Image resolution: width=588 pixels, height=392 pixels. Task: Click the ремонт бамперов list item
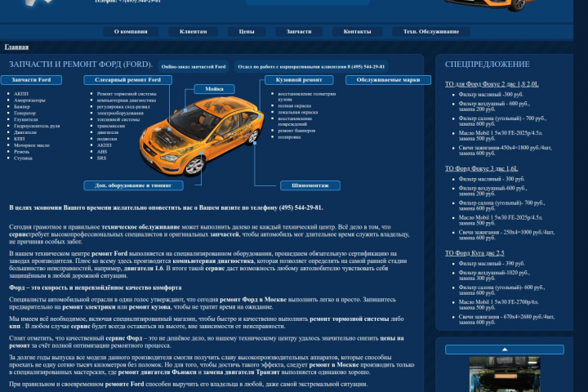pos(296,131)
